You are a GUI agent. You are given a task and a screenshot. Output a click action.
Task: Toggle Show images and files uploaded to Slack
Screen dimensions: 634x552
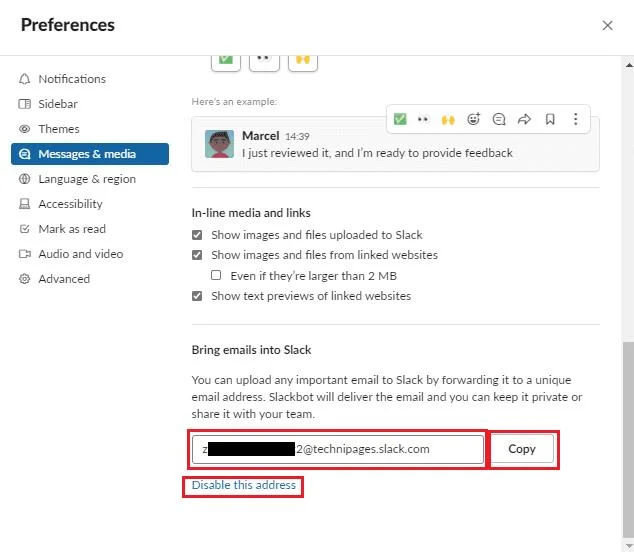(197, 235)
